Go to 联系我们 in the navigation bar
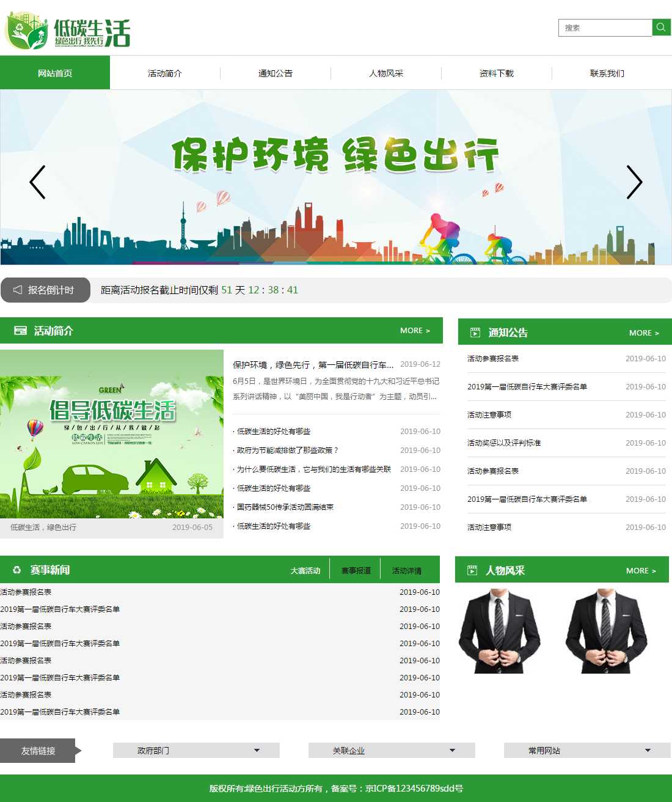The height and width of the screenshot is (802, 672). click(x=607, y=73)
